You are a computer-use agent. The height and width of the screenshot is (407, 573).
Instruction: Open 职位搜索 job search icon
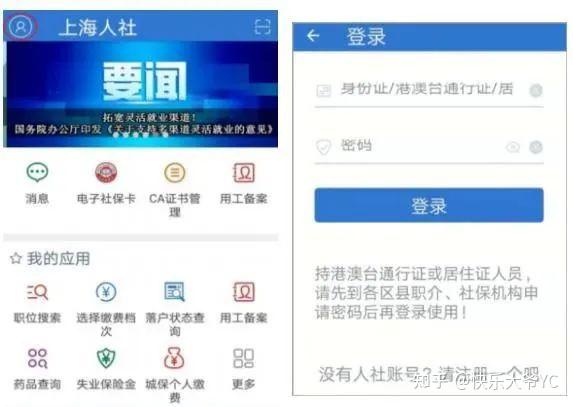tap(37, 292)
